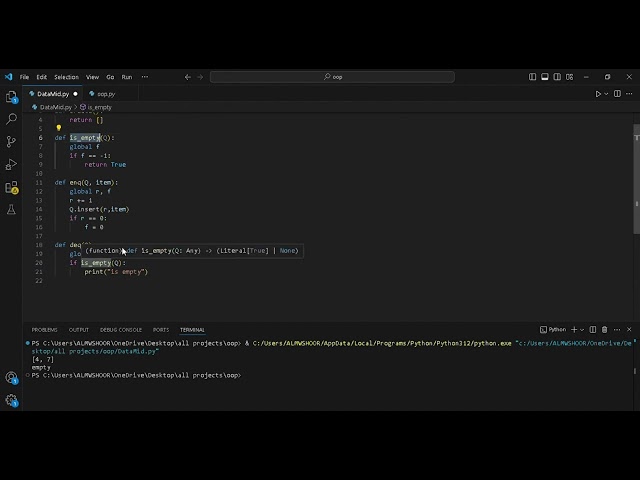Screen dimensions: 640x480
Task: Open the Accounts icon in activity bar
Action: 11,378
